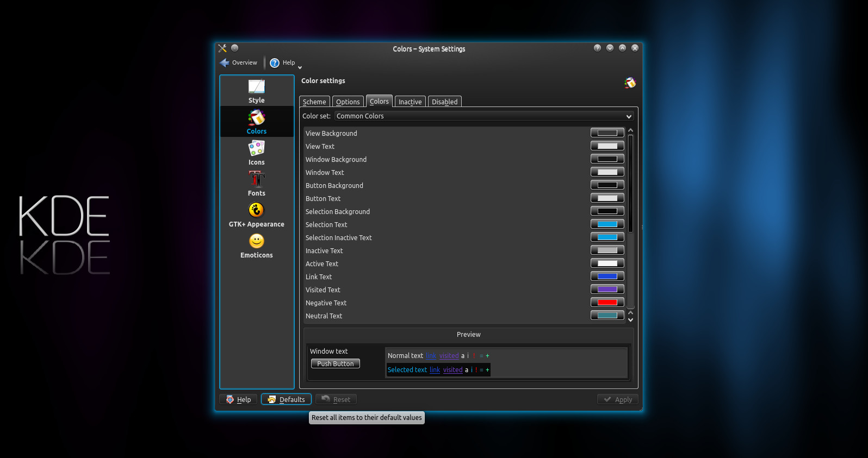Click the Apply button
This screenshot has height=458, width=868.
[617, 399]
